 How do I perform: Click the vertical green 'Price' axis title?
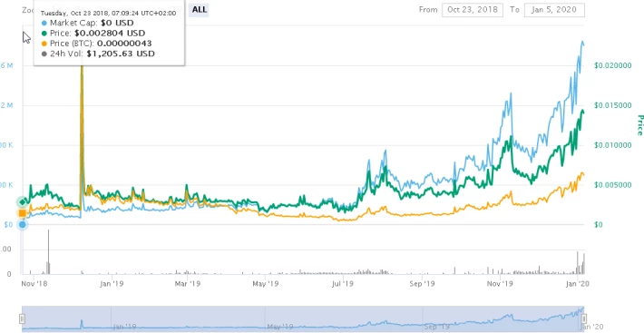coord(639,125)
